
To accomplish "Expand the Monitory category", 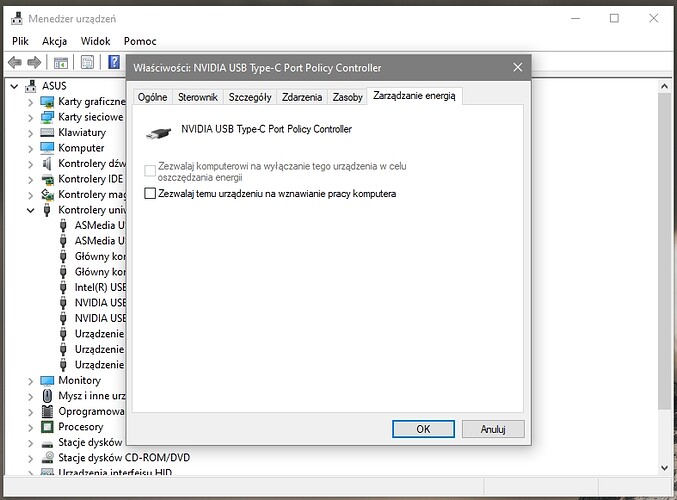I will 30,382.
